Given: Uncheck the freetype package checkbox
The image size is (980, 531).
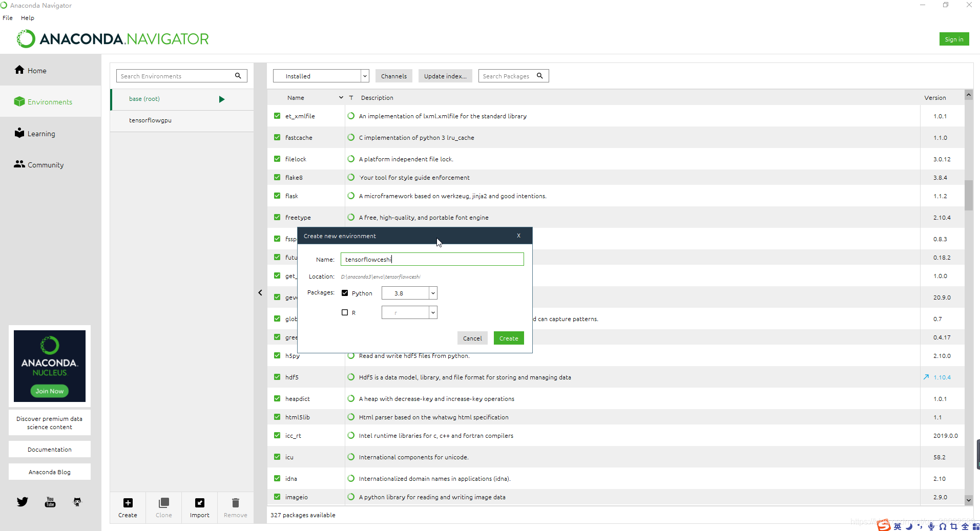Looking at the screenshot, I should pyautogui.click(x=277, y=218).
